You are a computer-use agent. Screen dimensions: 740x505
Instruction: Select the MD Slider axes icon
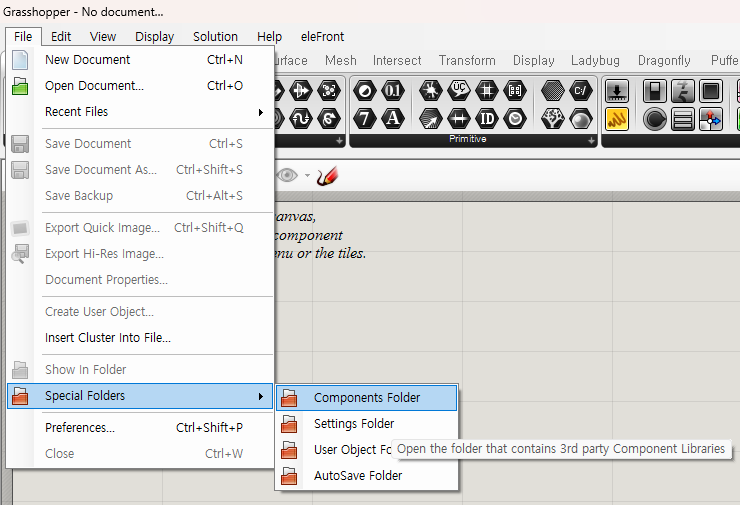tap(711, 119)
